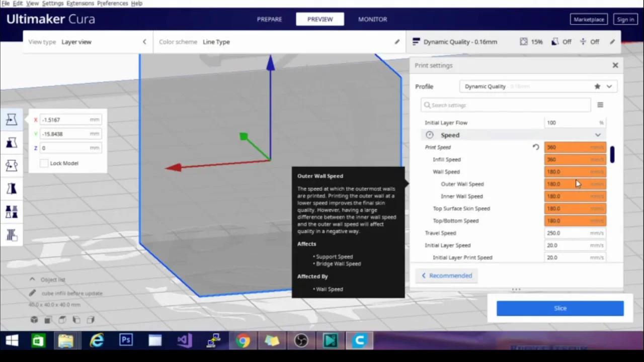Open the Profile dropdown for Dynamic Quality

(x=609, y=86)
